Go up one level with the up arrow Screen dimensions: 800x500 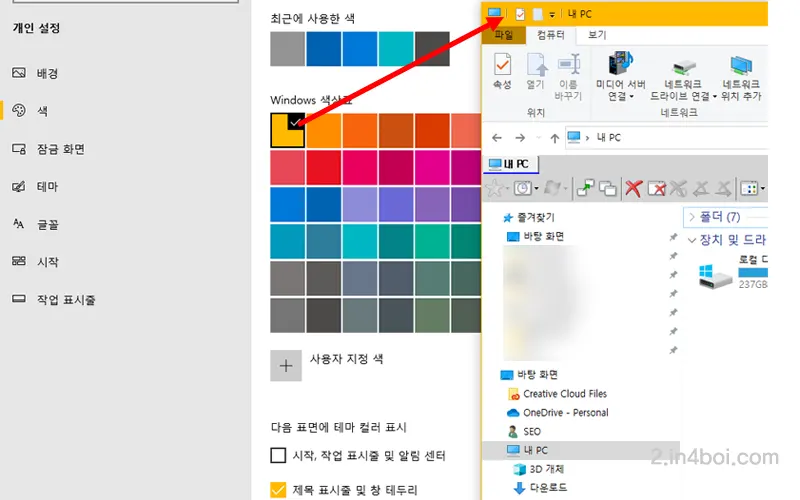point(555,138)
